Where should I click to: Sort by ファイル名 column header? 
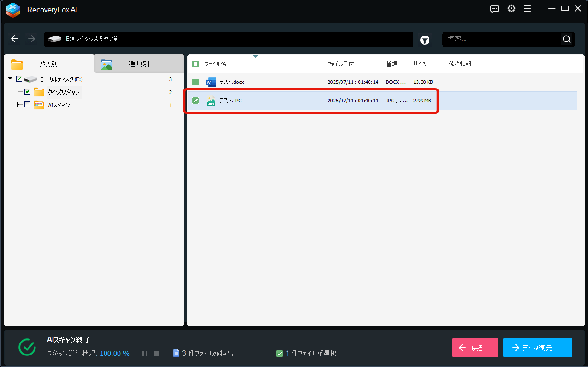[x=215, y=64]
